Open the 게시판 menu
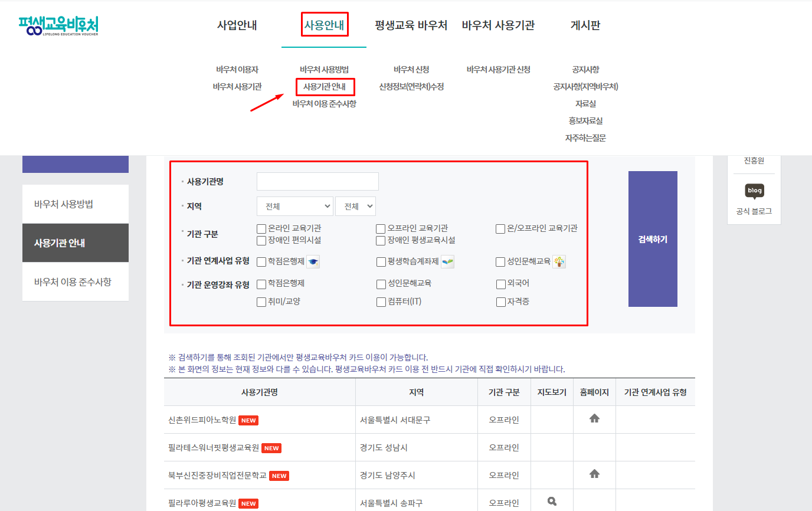The width and height of the screenshot is (812, 511). [x=584, y=25]
